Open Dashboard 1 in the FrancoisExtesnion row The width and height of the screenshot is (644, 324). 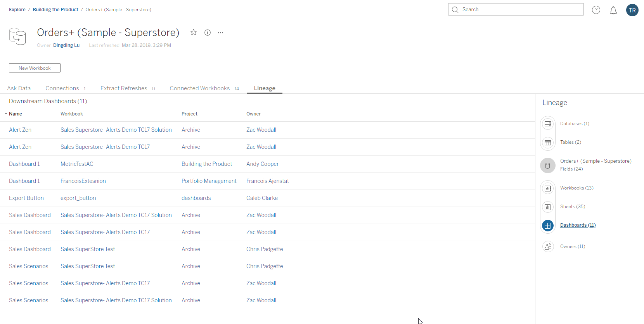24,181
